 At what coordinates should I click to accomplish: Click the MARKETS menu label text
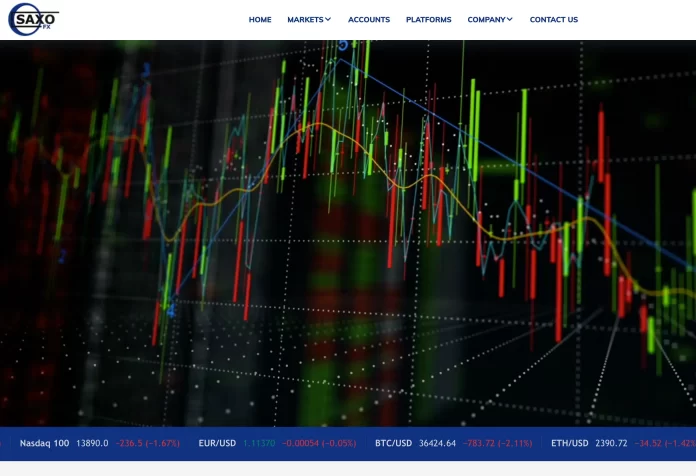[305, 20]
